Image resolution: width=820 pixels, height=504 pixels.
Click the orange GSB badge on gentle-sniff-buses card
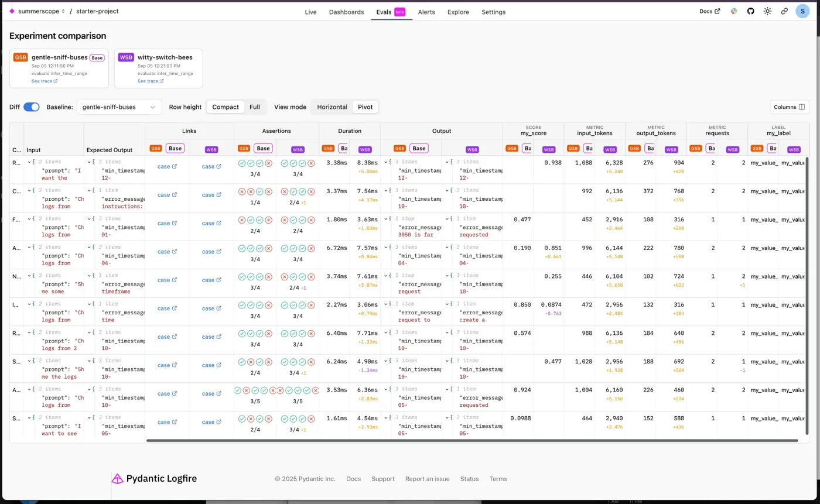click(x=21, y=57)
